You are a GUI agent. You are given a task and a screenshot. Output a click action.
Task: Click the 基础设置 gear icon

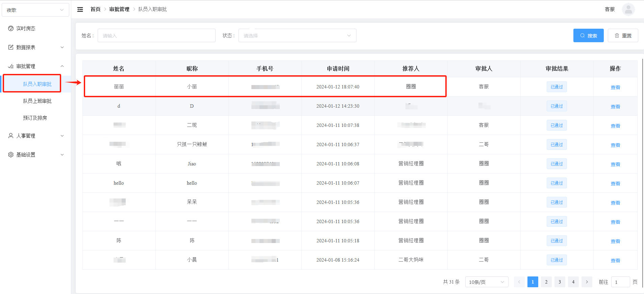coord(11,155)
